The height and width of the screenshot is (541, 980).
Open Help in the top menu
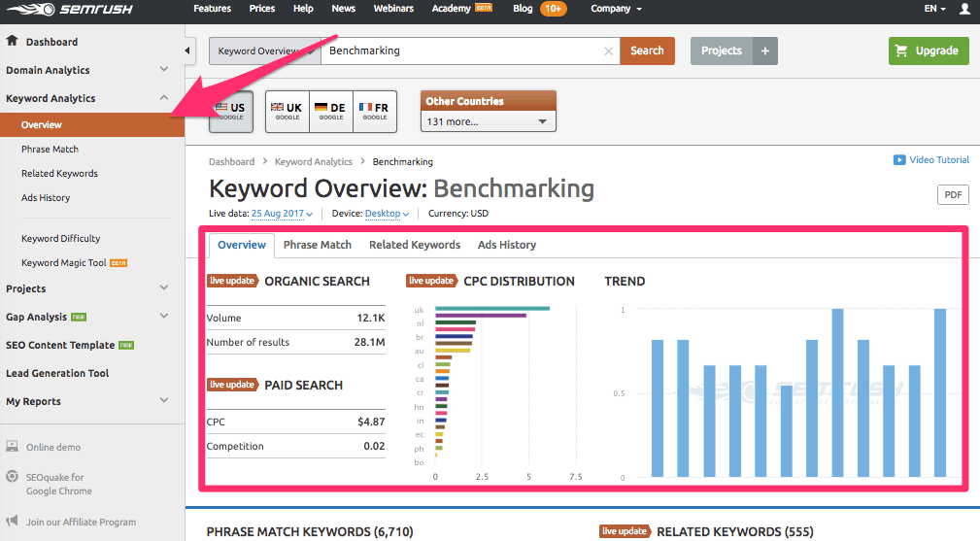303,9
